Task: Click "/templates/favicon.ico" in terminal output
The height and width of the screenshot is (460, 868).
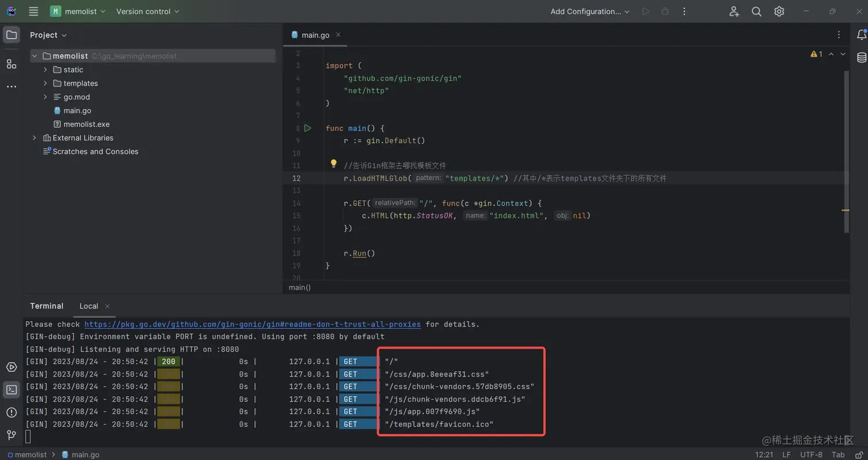Action: click(x=439, y=424)
